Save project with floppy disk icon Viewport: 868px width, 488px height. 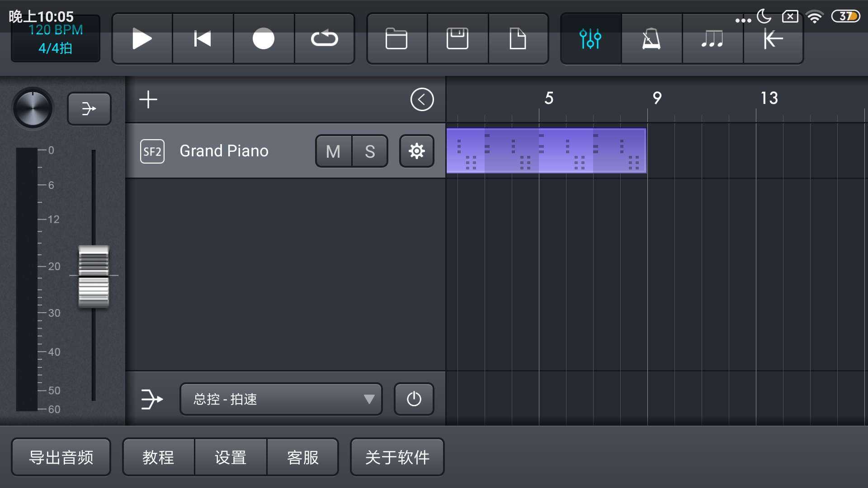[x=458, y=39]
